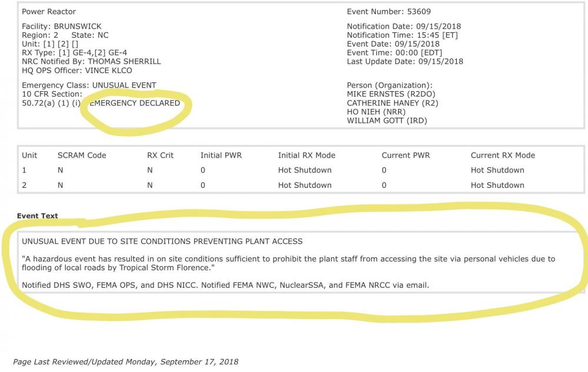This screenshot has height=372, width=588.
Task: Click the UNUSUAL EVENT DUE TO SITE CONDITIONS title
Action: coord(162,241)
